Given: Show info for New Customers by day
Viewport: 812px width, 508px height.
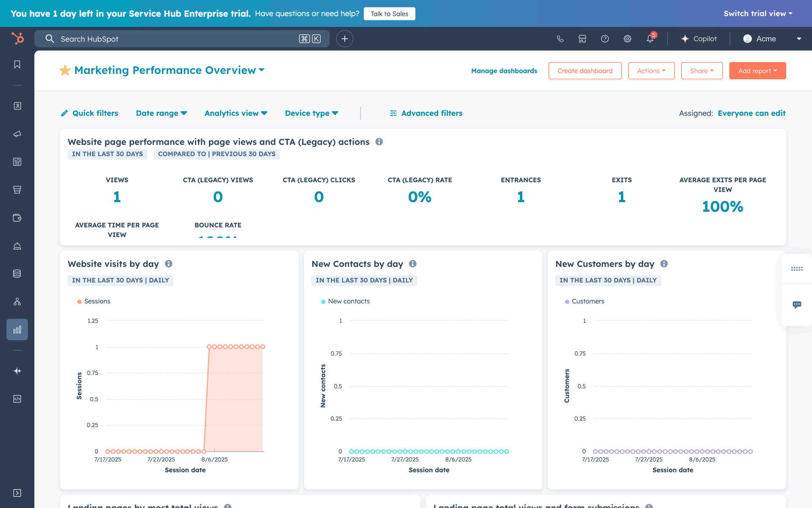Looking at the screenshot, I should (664, 264).
